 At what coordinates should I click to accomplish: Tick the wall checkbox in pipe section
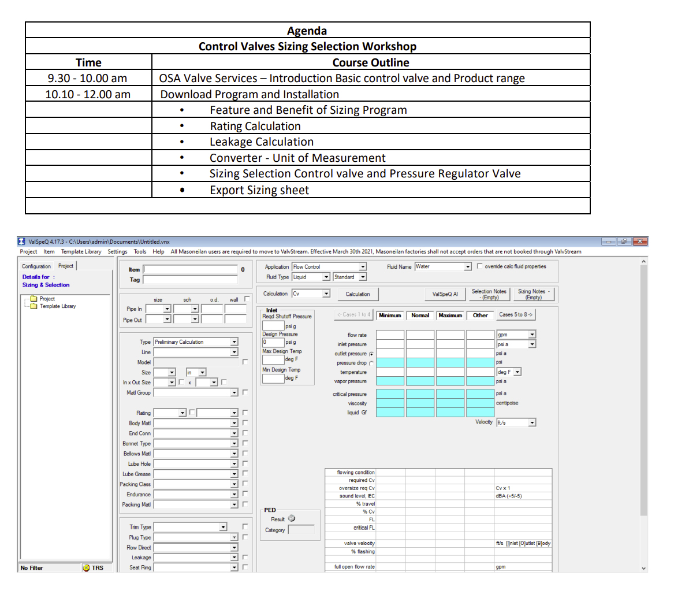pyautogui.click(x=247, y=299)
